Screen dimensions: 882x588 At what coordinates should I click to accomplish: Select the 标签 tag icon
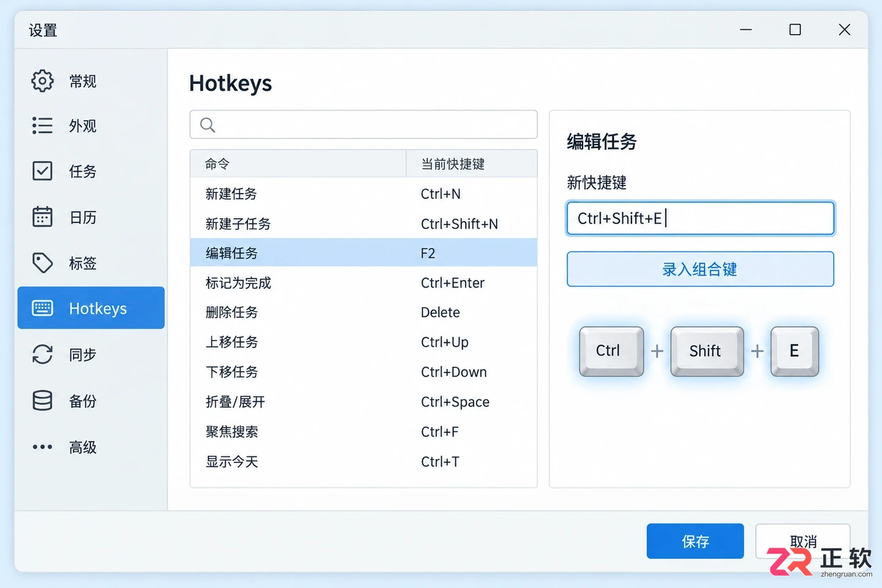(x=42, y=263)
